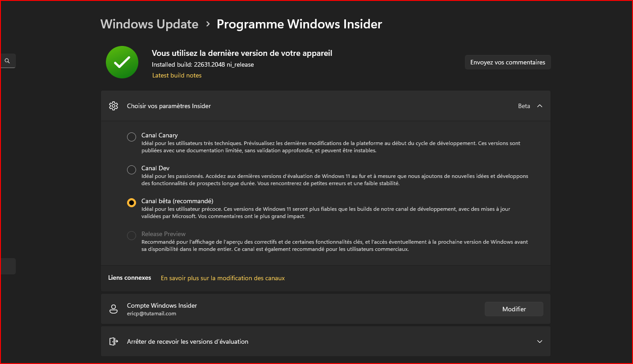The width and height of the screenshot is (633, 364).
Task: Click the Release Preview description paragraph
Action: tap(335, 246)
